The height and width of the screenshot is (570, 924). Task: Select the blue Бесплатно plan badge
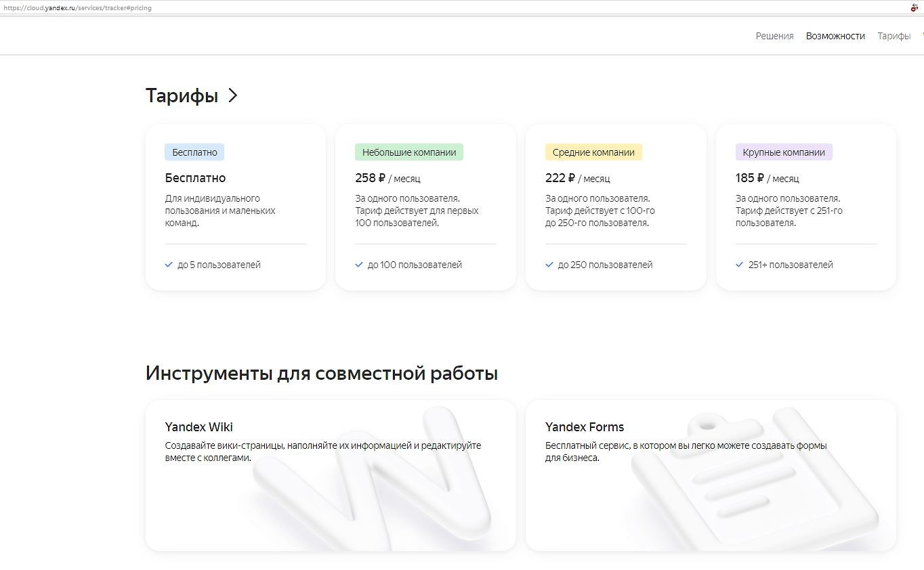pos(194,152)
